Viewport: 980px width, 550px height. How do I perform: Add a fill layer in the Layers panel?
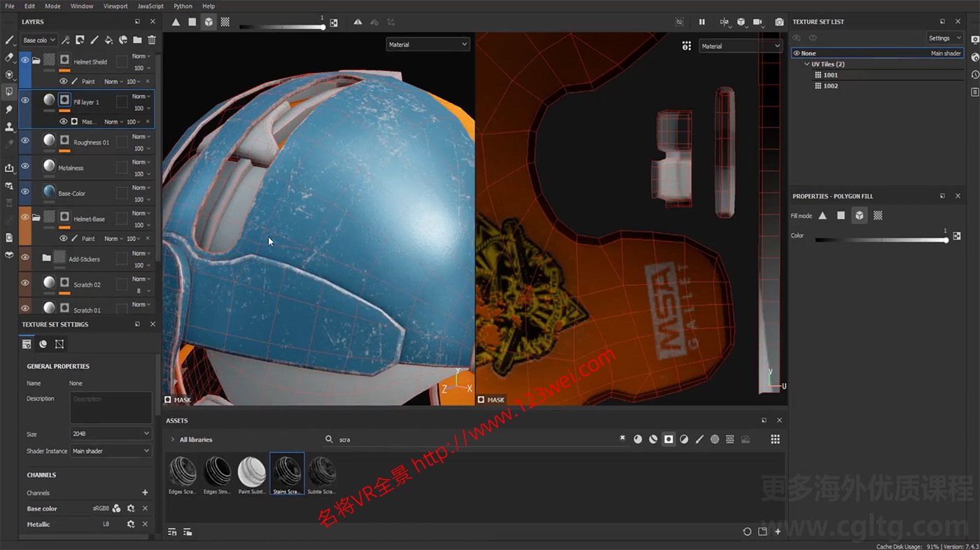[x=108, y=40]
